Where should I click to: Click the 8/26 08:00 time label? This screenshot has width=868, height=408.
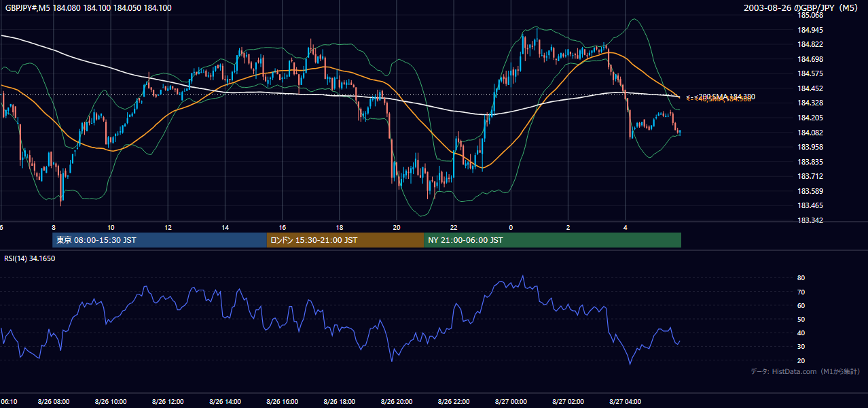[x=53, y=402]
